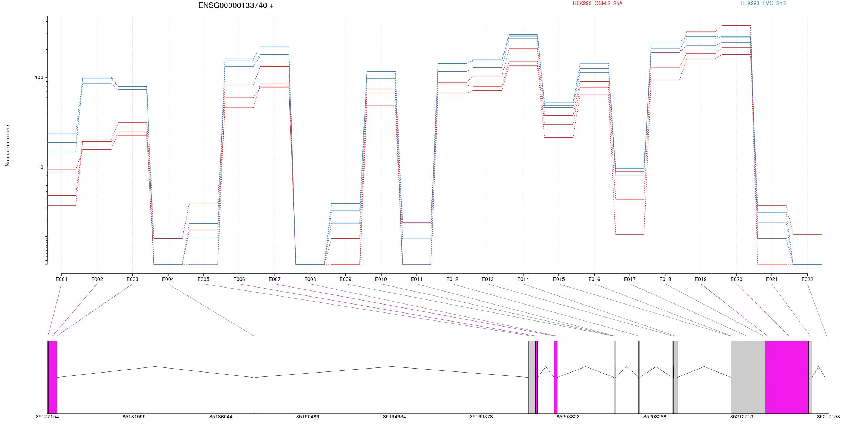Click the magenta exon just before 85203823
The image size is (868, 434).
tap(556, 377)
